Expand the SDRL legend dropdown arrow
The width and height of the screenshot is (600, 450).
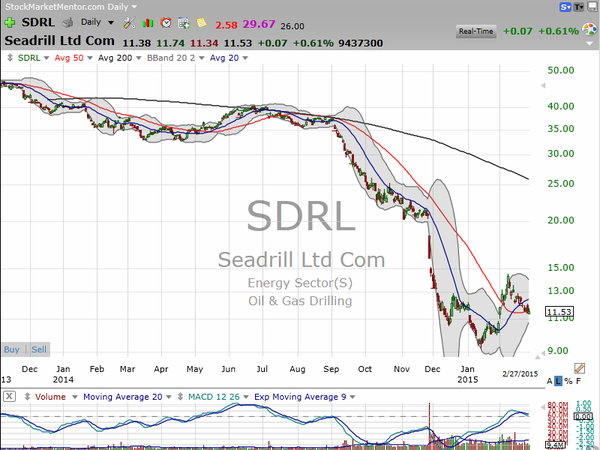point(47,58)
